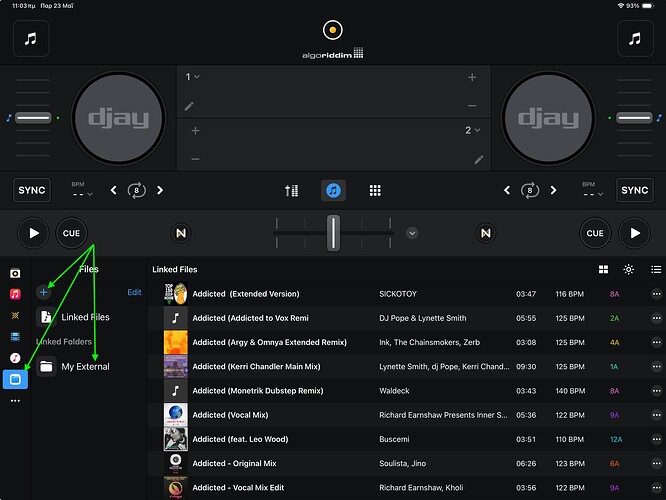This screenshot has width=666, height=500.
Task: Tap the record button at top center
Action: pos(333,30)
